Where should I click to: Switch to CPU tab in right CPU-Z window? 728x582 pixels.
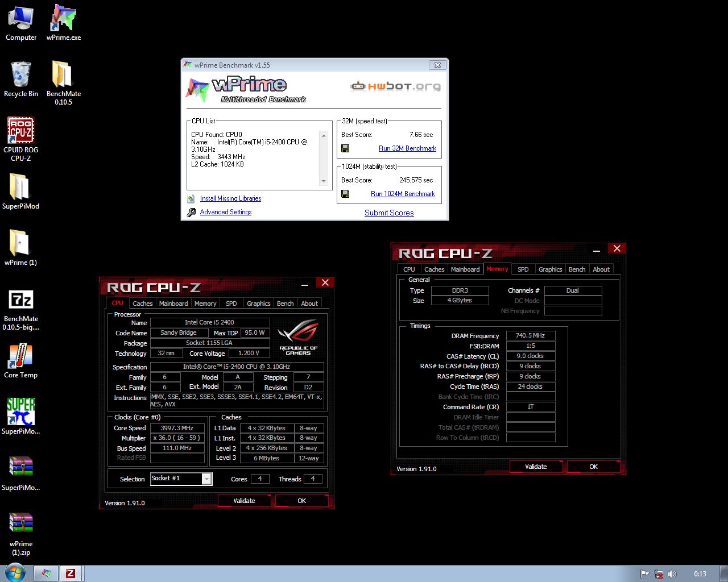(x=409, y=269)
